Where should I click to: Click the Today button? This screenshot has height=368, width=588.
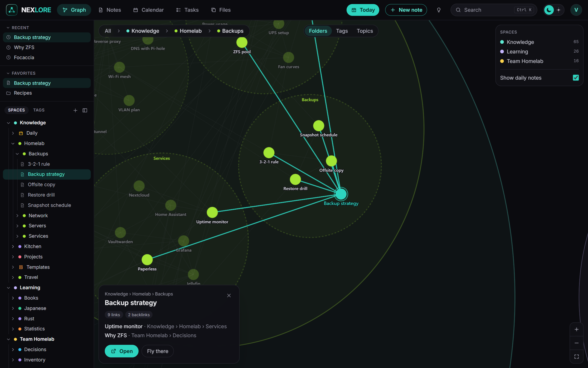(363, 10)
